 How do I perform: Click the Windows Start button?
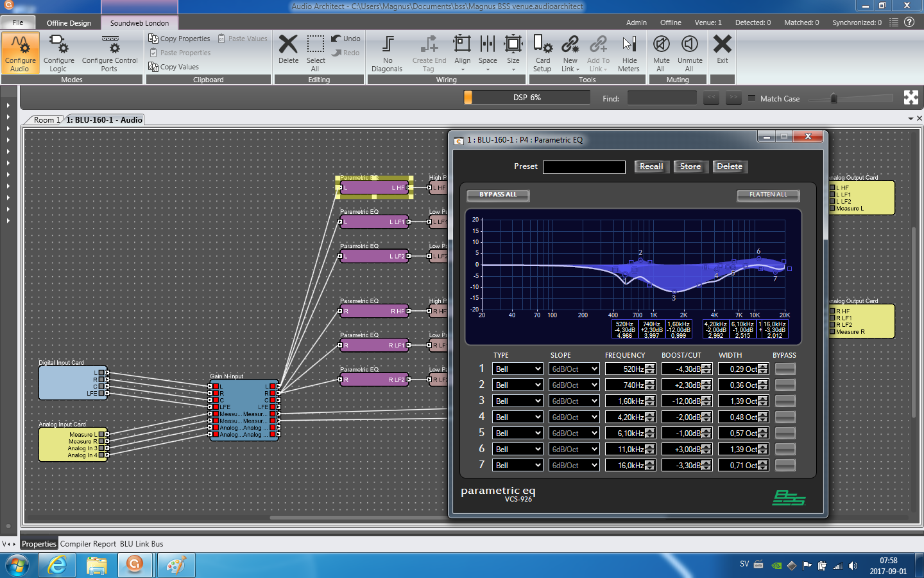[x=17, y=566]
